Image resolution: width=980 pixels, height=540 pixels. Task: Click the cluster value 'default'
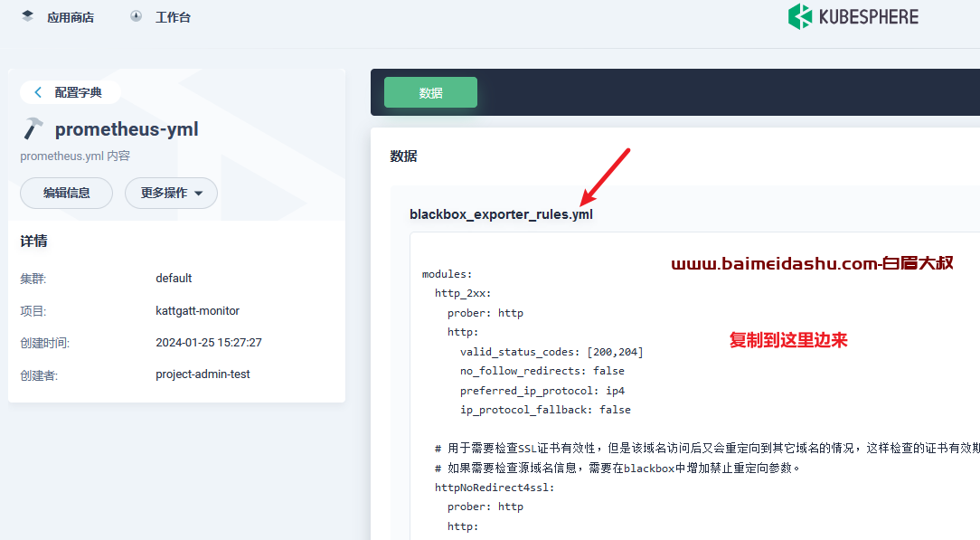point(174,278)
